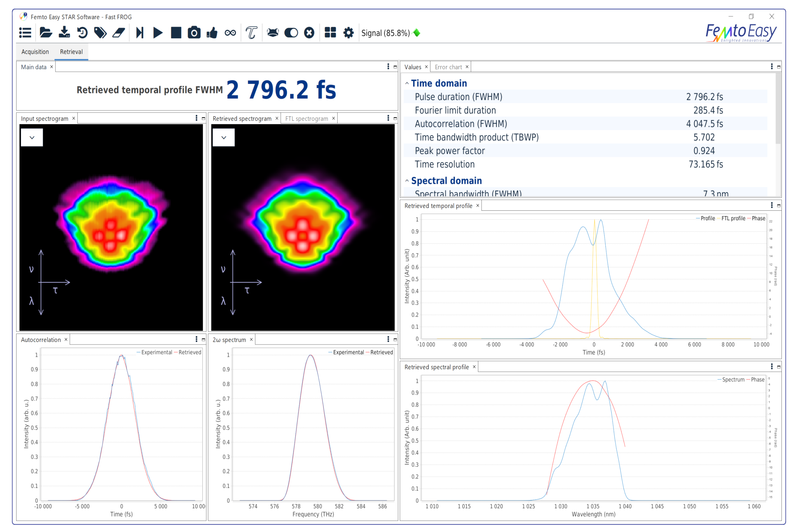Toggle Phase series in temporal profile legend

coord(758,218)
